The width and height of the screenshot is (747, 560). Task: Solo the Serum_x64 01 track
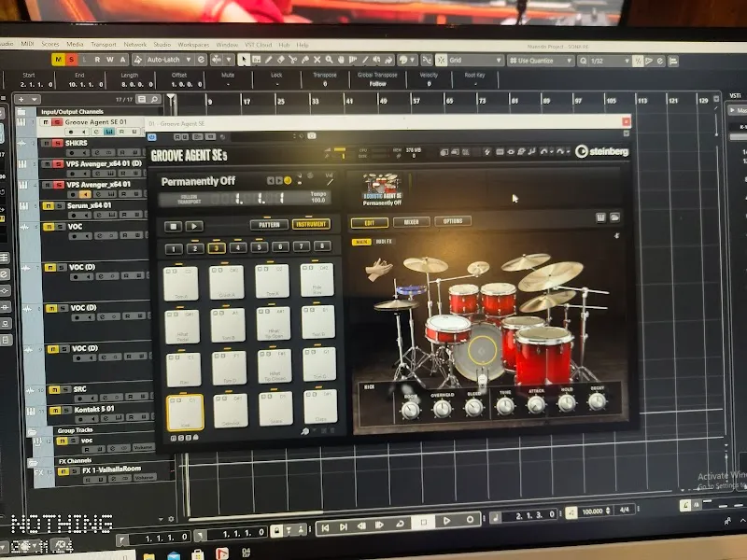click(59, 205)
